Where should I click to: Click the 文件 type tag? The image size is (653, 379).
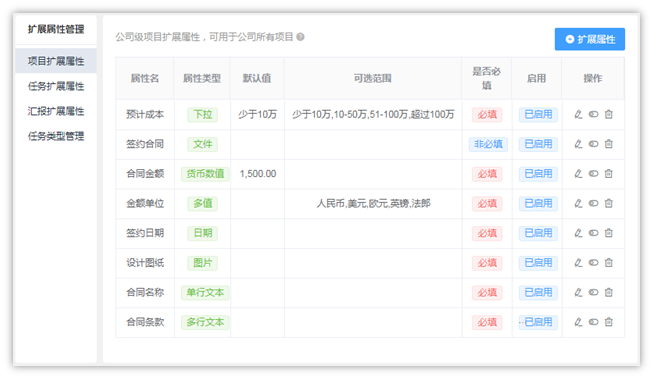[x=202, y=144]
